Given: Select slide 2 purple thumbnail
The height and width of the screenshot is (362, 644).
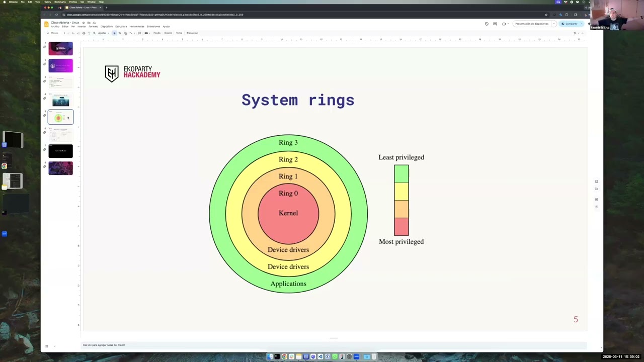Looking at the screenshot, I should tap(60, 65).
